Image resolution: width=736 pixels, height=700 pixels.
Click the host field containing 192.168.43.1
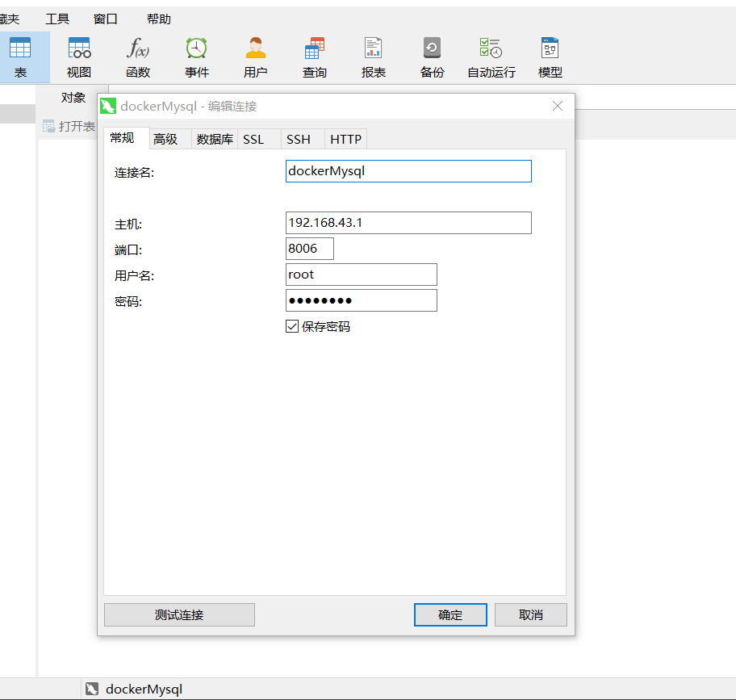pos(408,223)
